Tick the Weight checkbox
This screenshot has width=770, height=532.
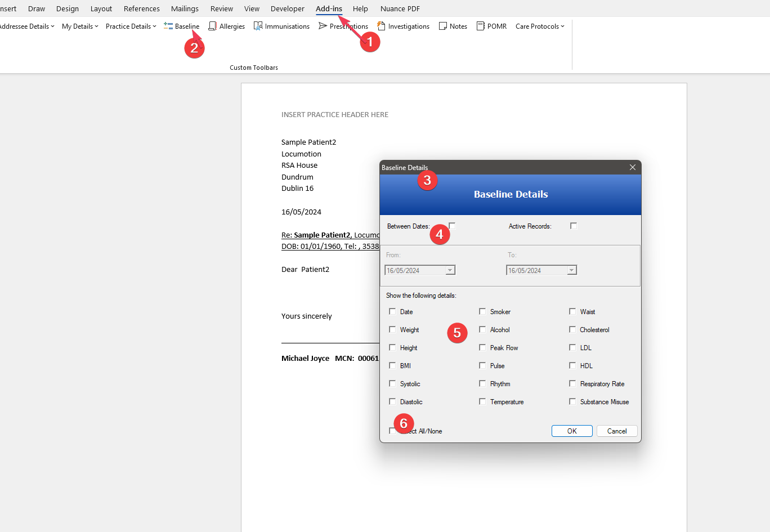coord(392,329)
